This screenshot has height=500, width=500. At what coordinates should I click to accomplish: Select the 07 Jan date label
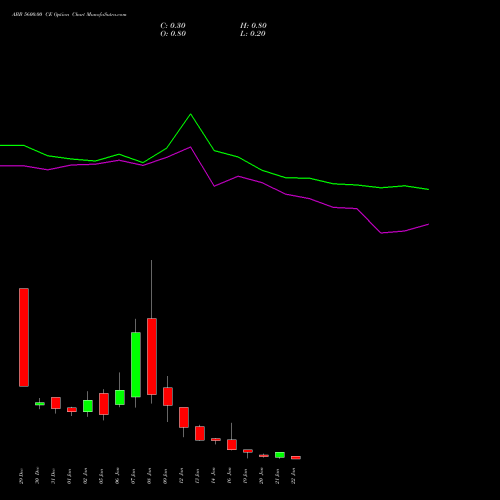133,476
